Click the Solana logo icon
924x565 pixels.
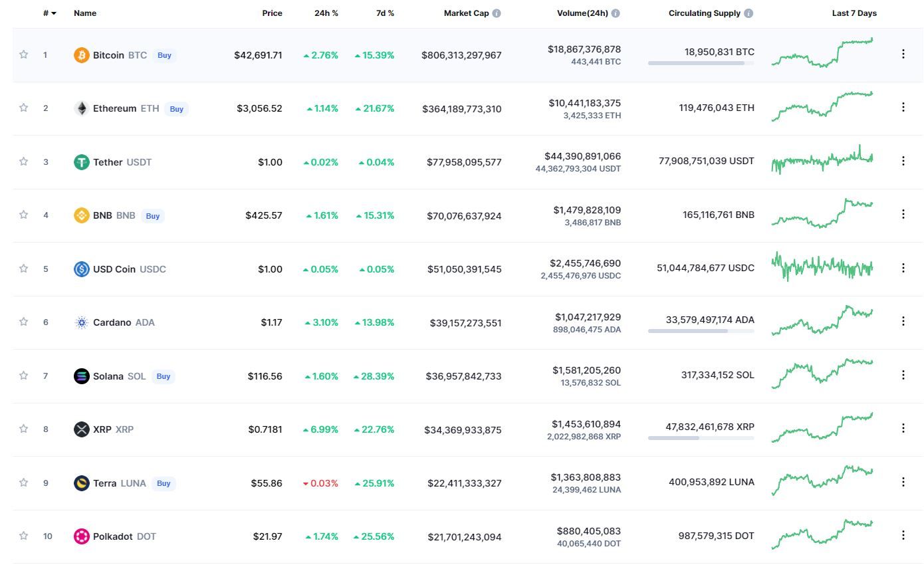81,376
